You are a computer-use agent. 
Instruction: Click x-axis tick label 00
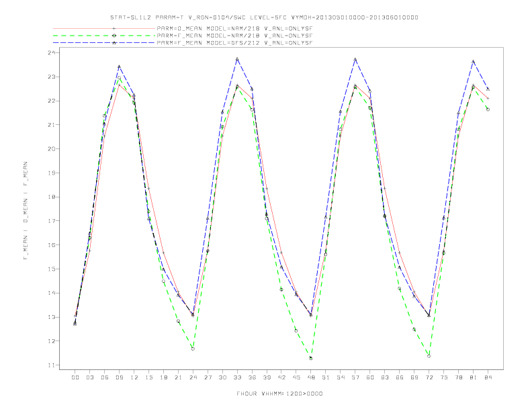click(x=75, y=377)
